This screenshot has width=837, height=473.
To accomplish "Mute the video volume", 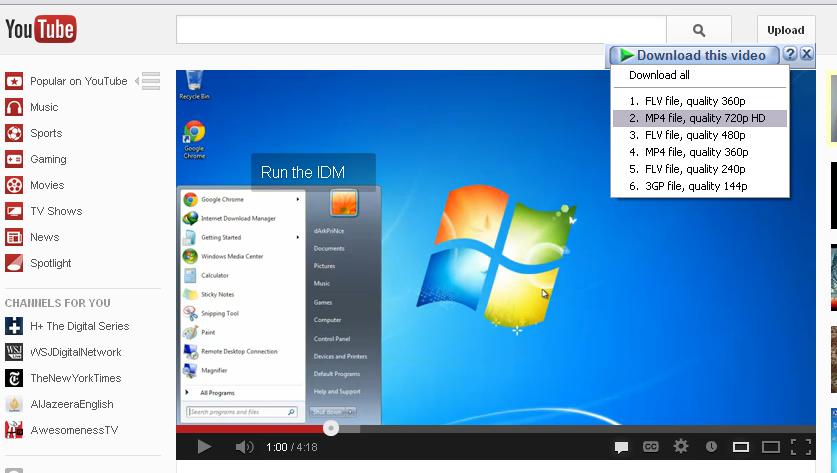I will (244, 447).
